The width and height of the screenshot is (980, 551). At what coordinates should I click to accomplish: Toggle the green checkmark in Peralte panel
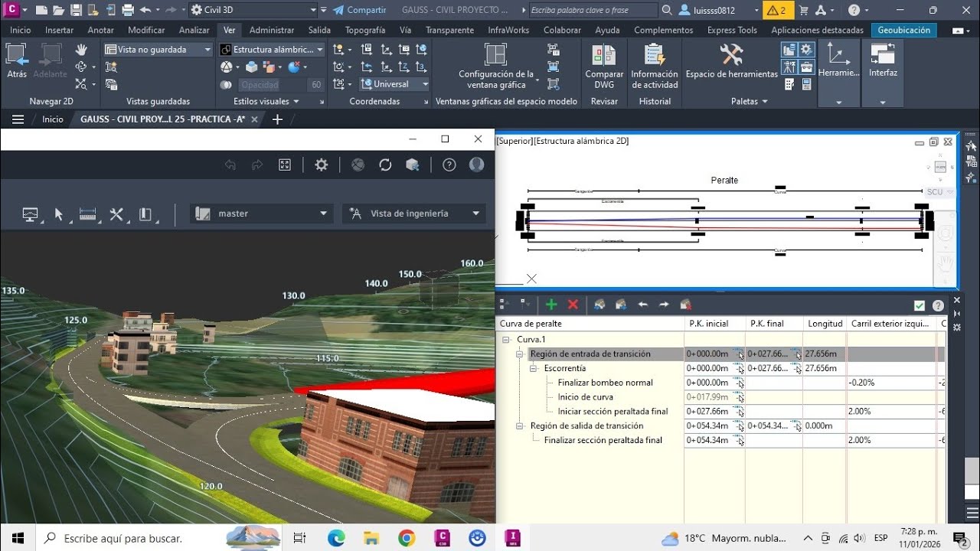point(920,305)
